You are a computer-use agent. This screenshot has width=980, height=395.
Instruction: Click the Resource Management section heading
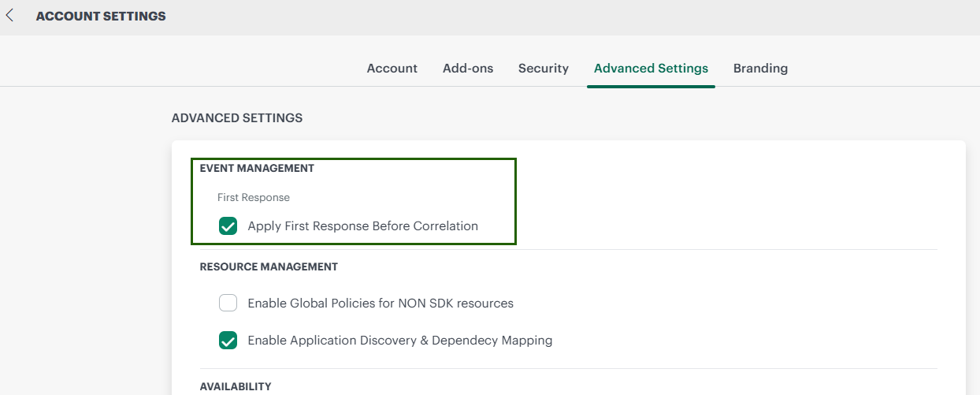(x=269, y=266)
